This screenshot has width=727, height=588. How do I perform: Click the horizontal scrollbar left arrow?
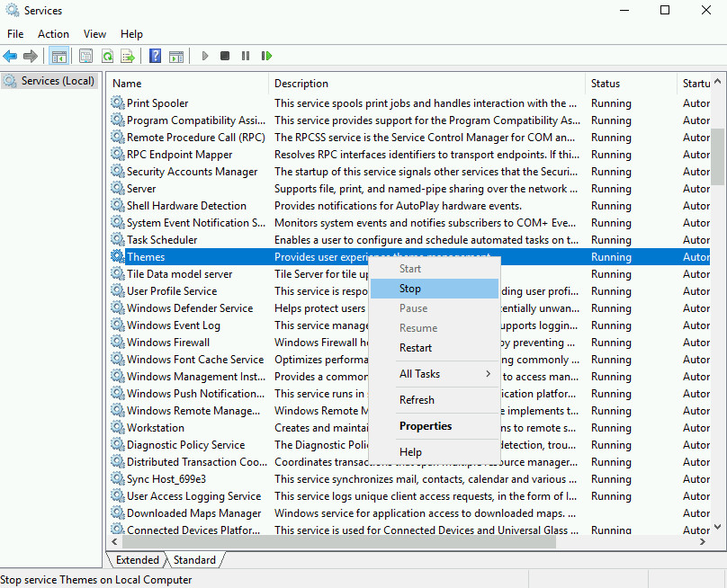114,541
